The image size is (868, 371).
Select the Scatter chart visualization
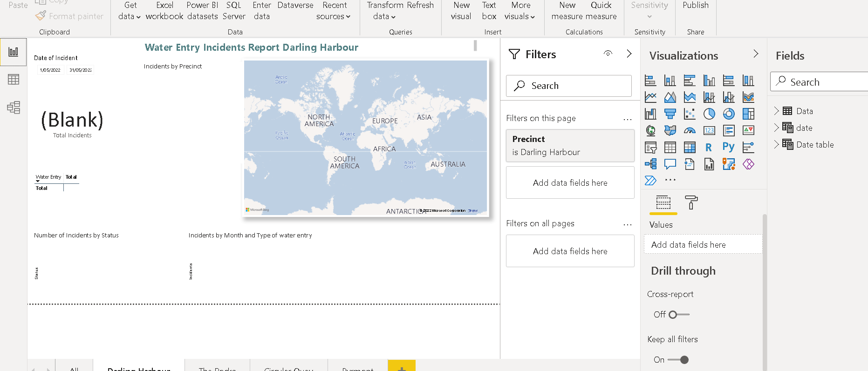[x=690, y=114]
